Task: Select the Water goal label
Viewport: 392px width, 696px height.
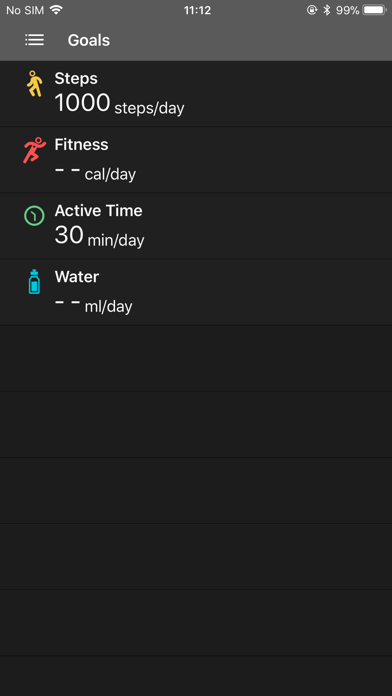Action: pyautogui.click(x=77, y=277)
